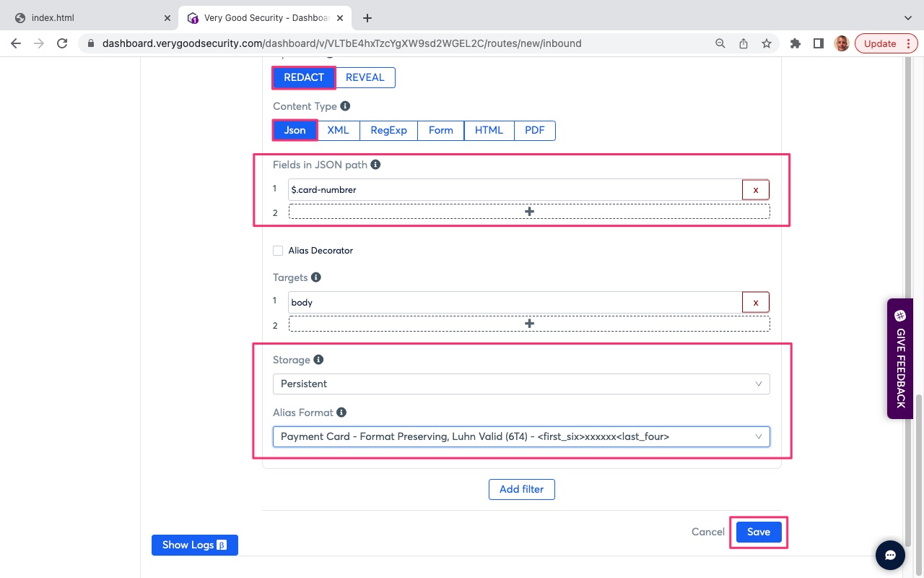Show info for Content Type
Viewport: 924px width, 578px height.
[345, 106]
